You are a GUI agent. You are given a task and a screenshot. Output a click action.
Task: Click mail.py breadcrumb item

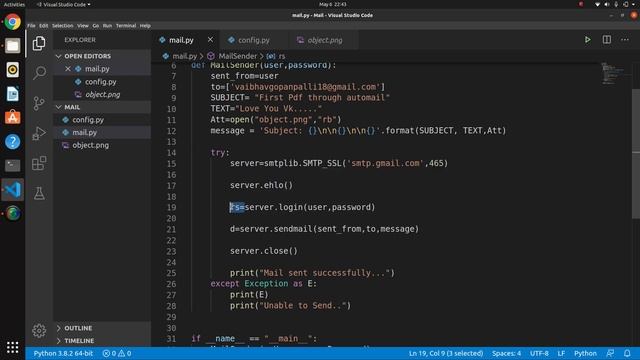[x=180, y=56]
